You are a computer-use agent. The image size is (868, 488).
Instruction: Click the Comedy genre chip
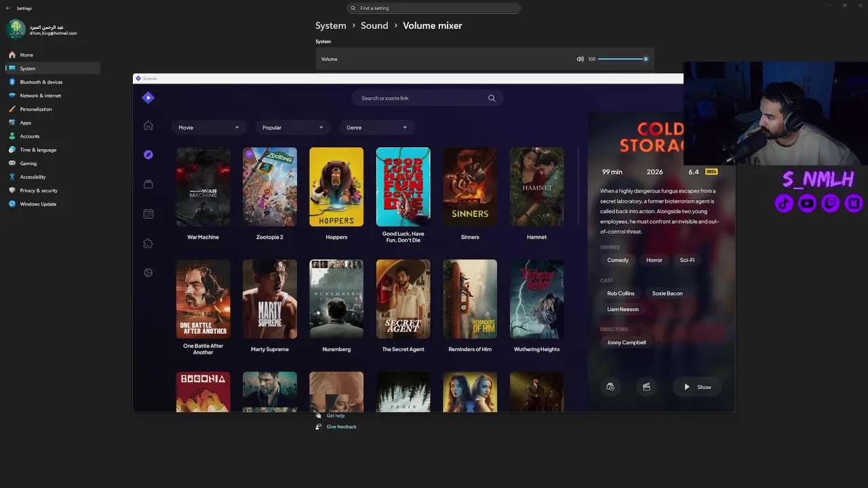pos(618,260)
